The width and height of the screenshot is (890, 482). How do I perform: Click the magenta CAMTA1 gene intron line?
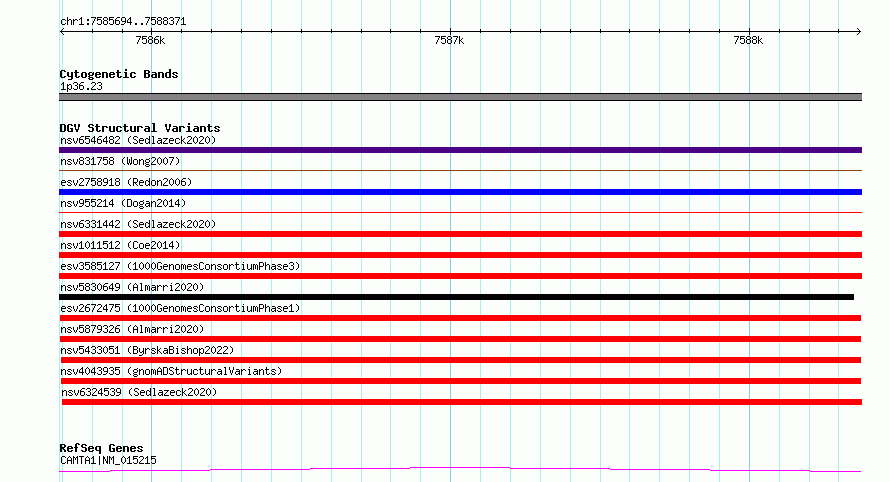coord(460,469)
